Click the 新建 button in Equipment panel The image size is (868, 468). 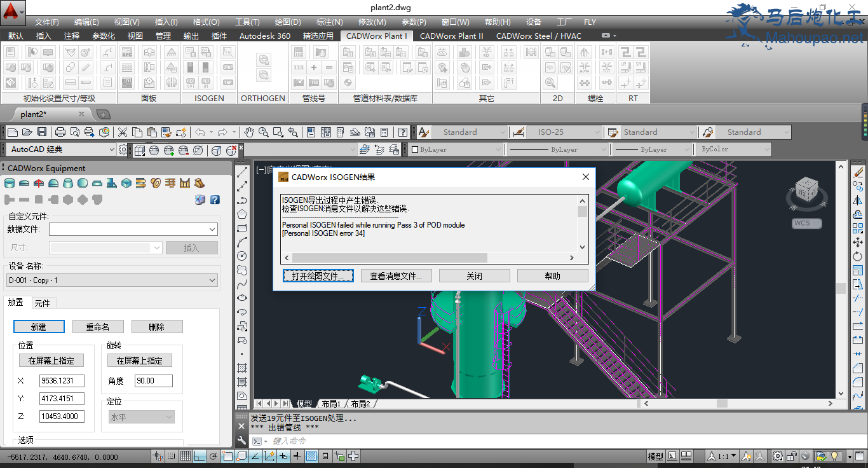39,327
